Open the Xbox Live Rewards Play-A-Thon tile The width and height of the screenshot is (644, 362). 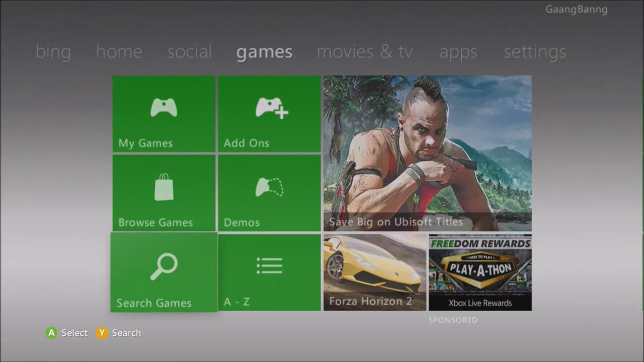[x=480, y=272]
